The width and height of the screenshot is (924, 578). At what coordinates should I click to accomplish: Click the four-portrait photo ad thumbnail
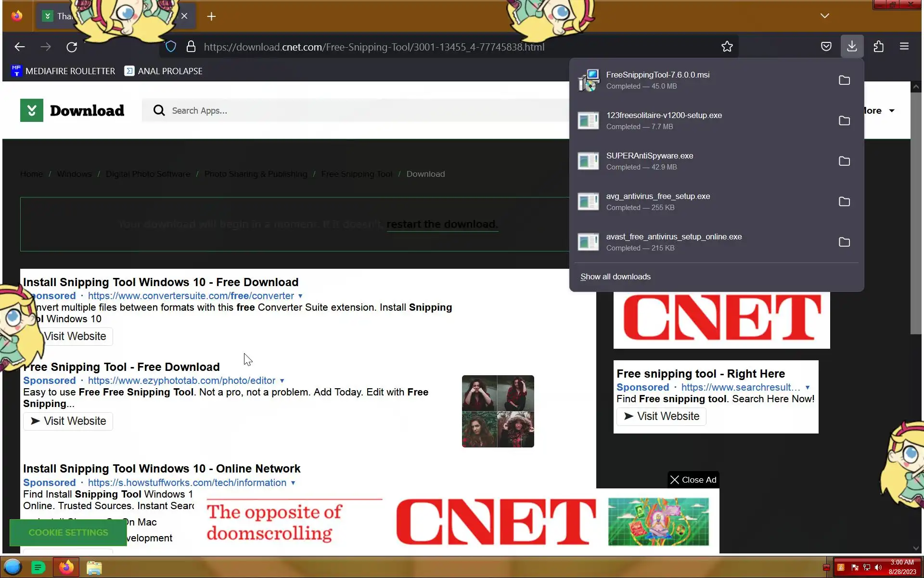click(x=498, y=411)
